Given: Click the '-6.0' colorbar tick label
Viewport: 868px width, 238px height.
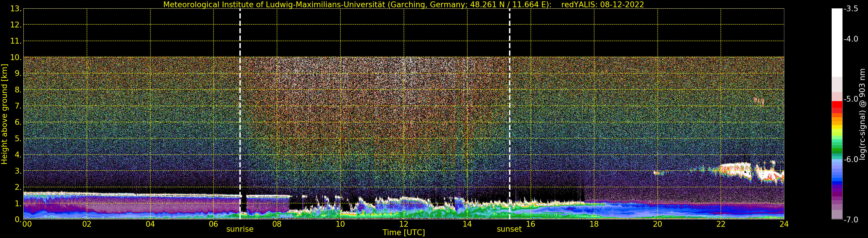Looking at the screenshot, I should (851, 159).
